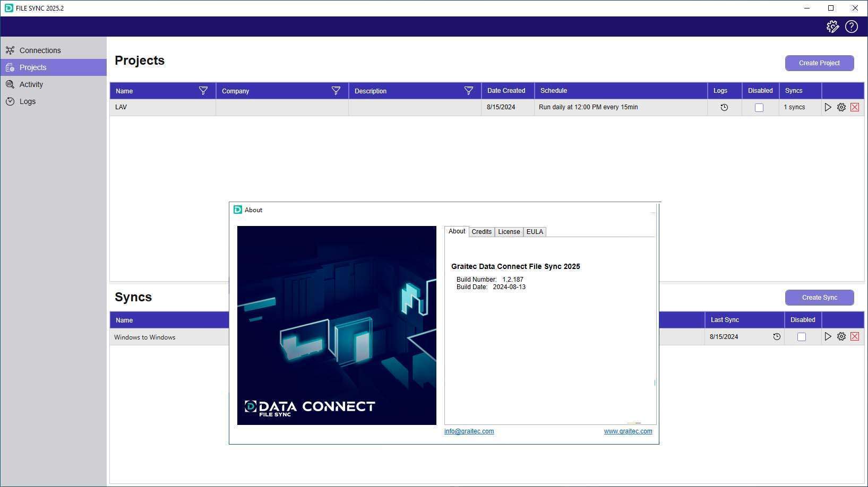This screenshot has width=868, height=487.
Task: Select Projects in the sidebar
Action: point(53,67)
